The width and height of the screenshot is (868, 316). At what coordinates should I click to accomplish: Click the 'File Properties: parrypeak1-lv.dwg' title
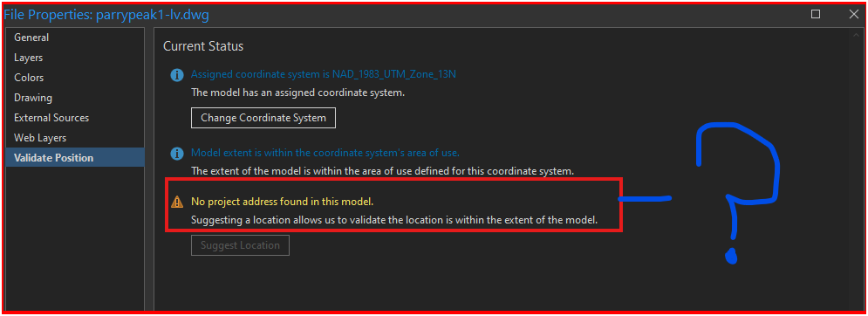pyautogui.click(x=106, y=15)
